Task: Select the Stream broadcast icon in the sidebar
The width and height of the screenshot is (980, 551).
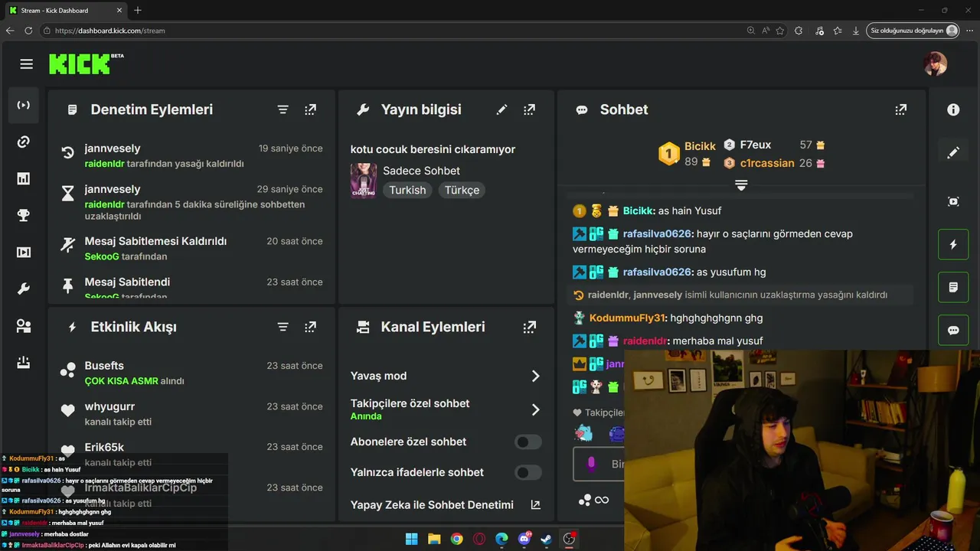Action: (24, 105)
